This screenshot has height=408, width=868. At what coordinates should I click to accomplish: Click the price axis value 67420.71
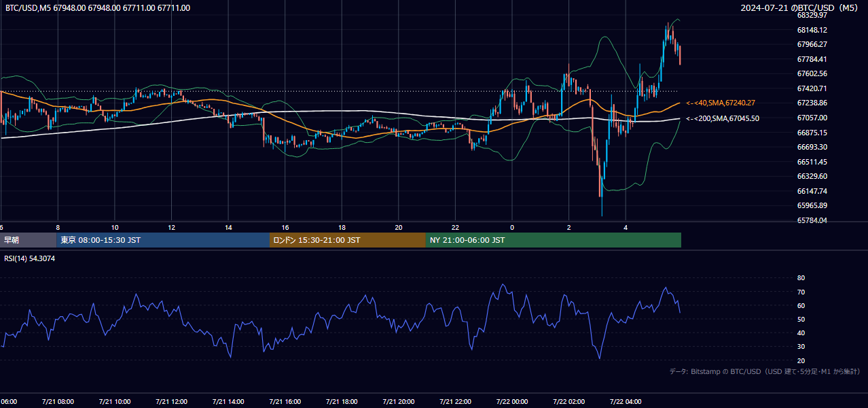click(x=812, y=88)
